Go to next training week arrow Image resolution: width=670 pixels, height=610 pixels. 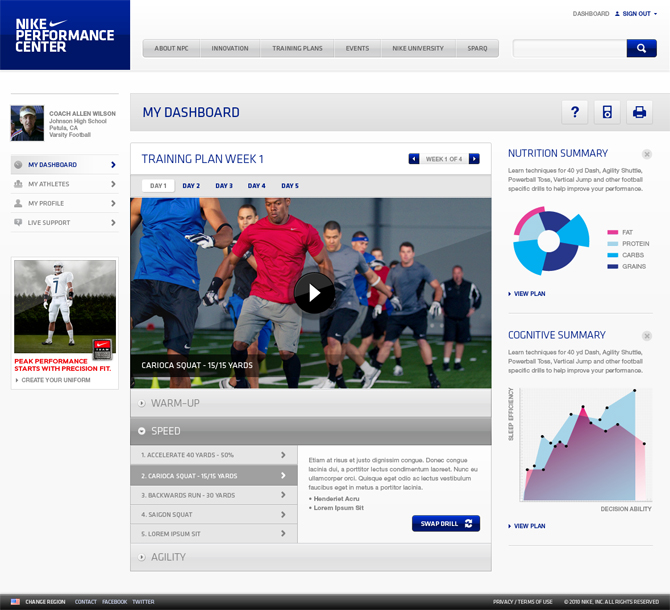pyautogui.click(x=474, y=159)
